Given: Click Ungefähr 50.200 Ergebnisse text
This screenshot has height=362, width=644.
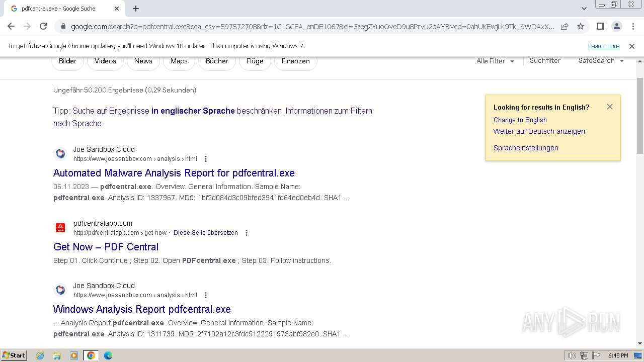Looking at the screenshot, I should click(125, 90).
